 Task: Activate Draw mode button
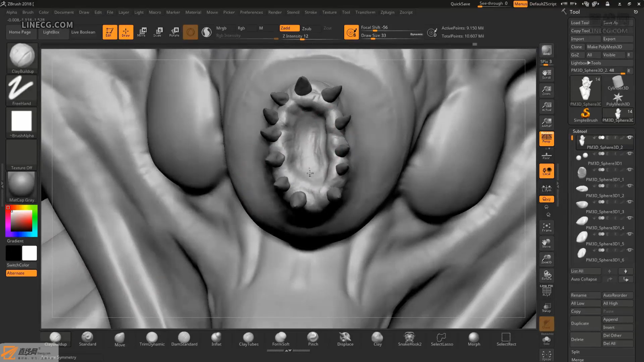coord(126,32)
